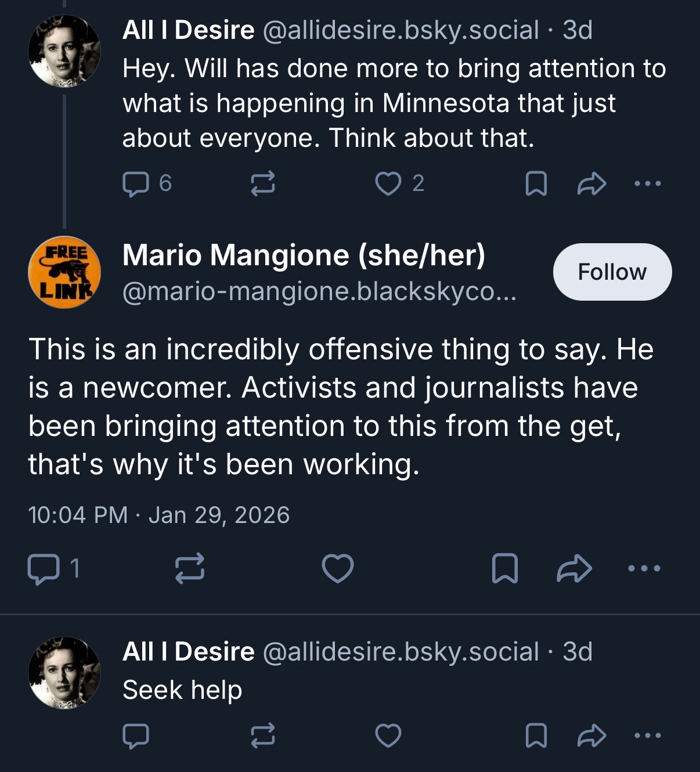Share Mario Mangione's post
700x772 pixels.
[574, 568]
